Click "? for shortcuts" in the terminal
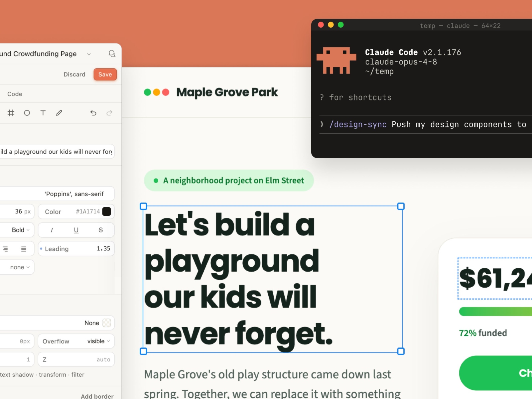 coord(355,97)
